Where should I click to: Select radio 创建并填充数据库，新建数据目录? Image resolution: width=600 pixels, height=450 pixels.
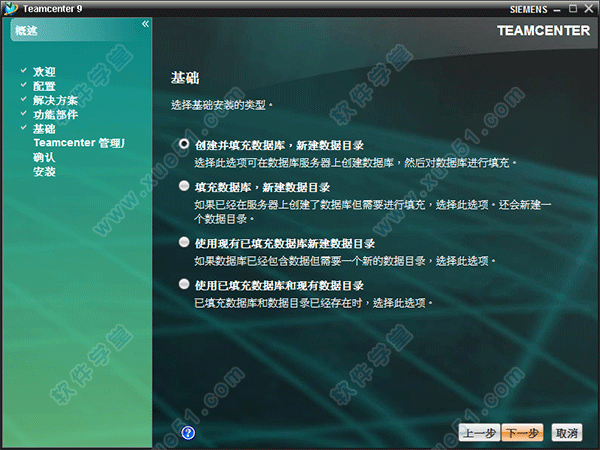pyautogui.click(x=184, y=144)
